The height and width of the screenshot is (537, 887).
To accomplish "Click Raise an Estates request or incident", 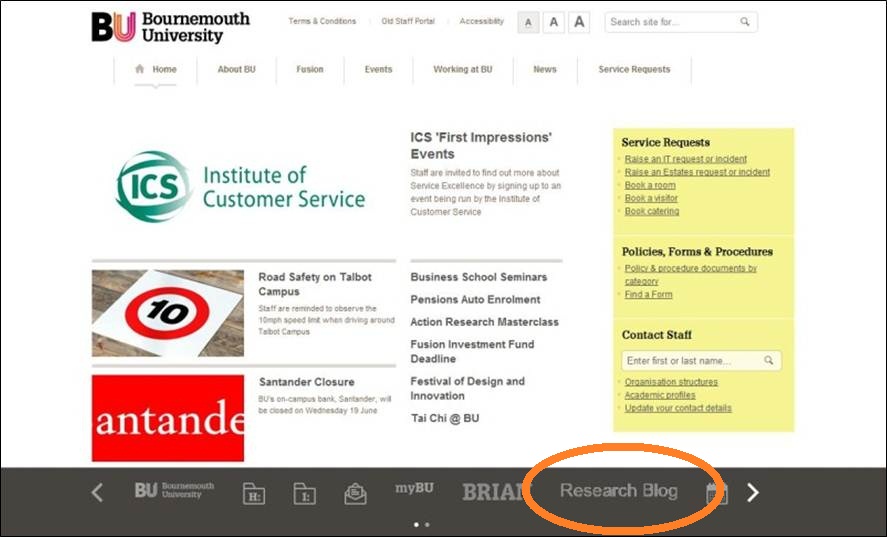I will pos(697,172).
